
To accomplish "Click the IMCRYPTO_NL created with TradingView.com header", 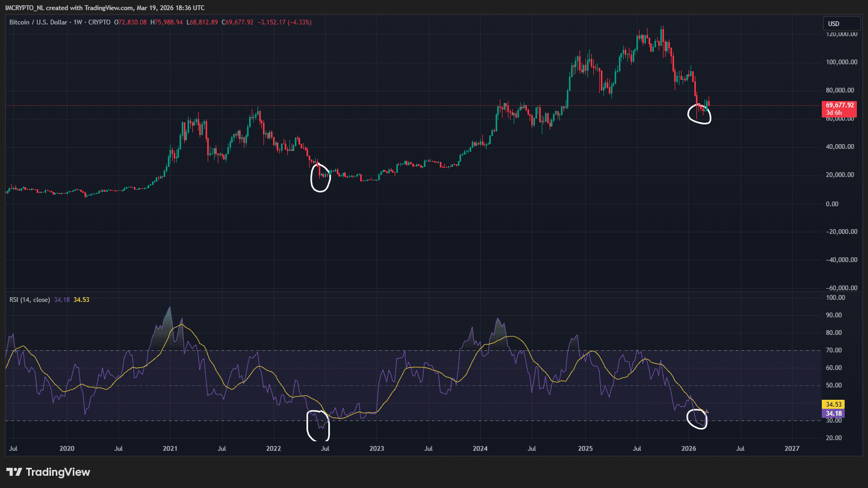I will tap(105, 8).
